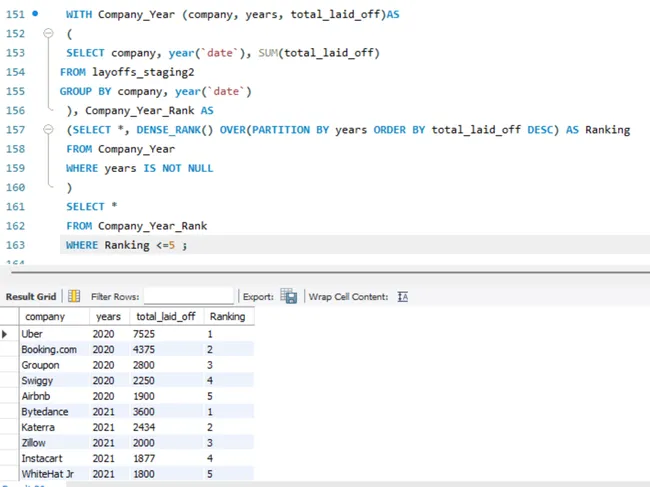Image resolution: width=650 pixels, height=487 pixels.
Task: Sort by the years column header
Action: pyautogui.click(x=109, y=316)
